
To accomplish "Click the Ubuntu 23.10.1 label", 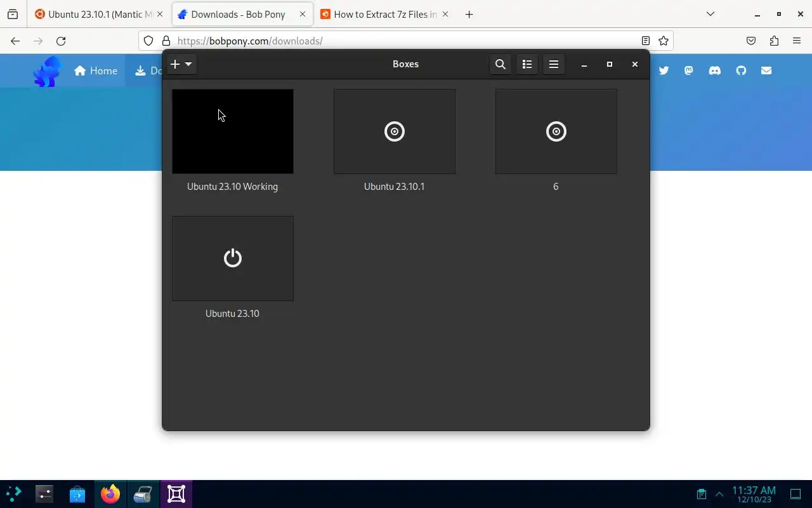I will (395, 187).
